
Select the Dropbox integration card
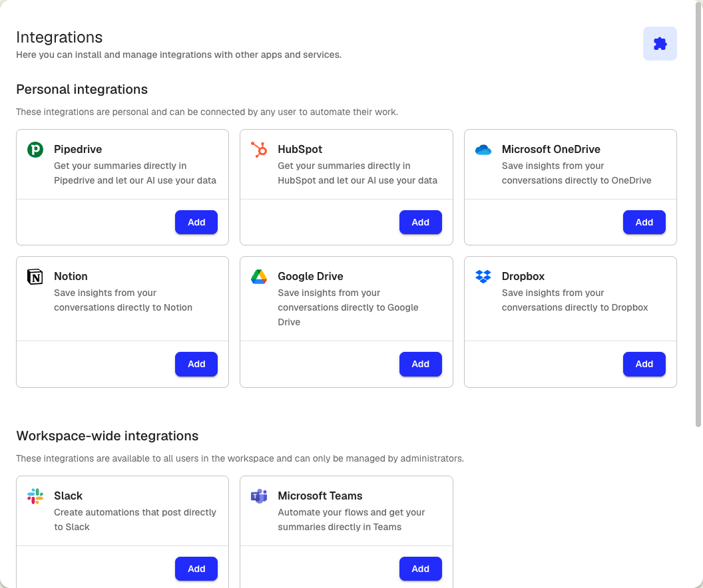pyautogui.click(x=570, y=298)
